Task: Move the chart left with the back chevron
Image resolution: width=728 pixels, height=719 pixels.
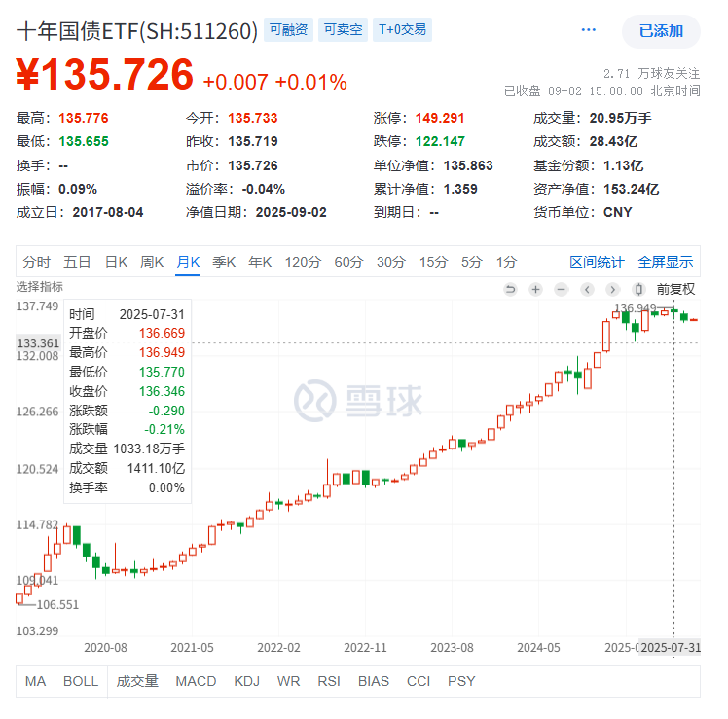Action: (x=587, y=290)
